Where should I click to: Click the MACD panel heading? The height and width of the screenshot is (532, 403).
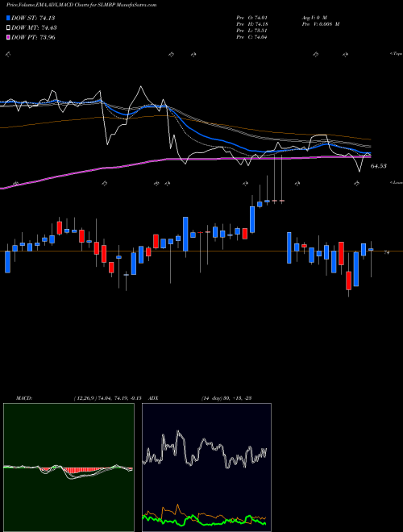(23, 398)
